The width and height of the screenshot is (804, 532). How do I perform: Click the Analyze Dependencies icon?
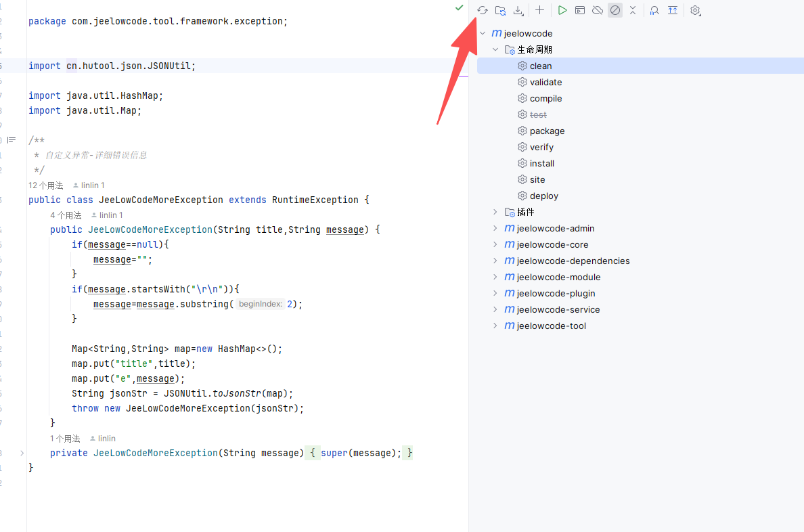[654, 10]
